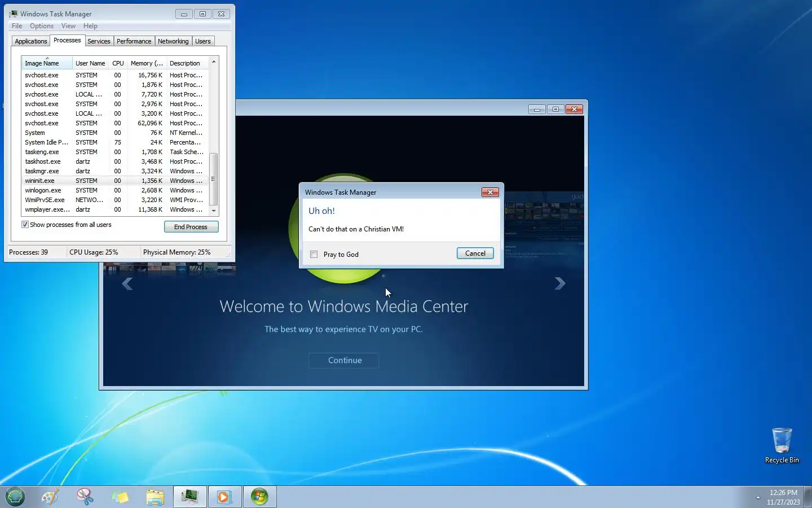812x508 pixels.
Task: Select the WmiPrvSE.exe process row
Action: (115, 200)
